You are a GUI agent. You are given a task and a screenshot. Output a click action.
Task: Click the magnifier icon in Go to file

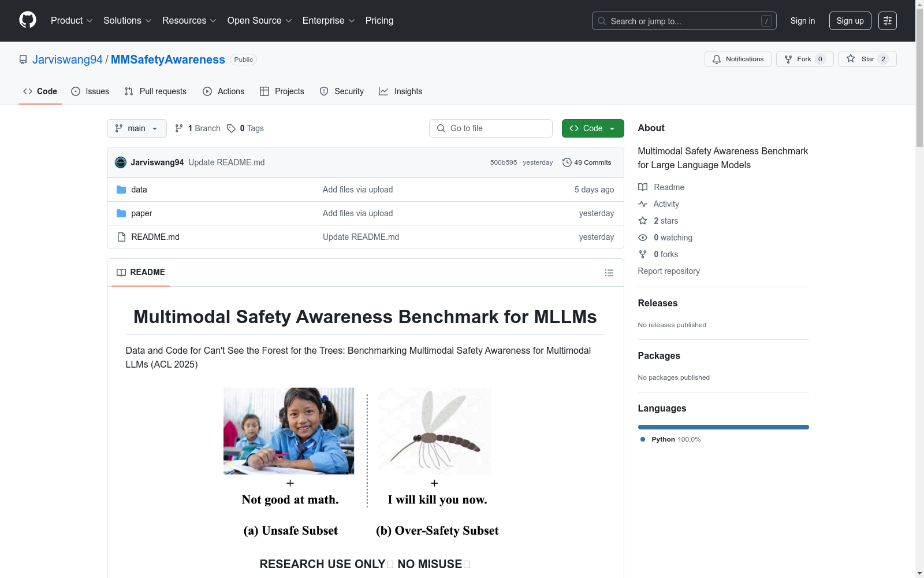tap(441, 128)
